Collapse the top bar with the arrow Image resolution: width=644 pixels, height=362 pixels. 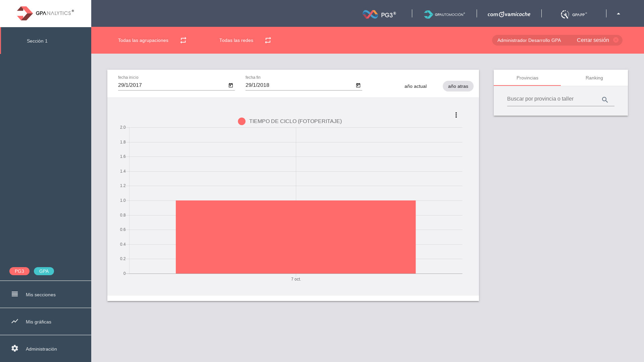[618, 14]
